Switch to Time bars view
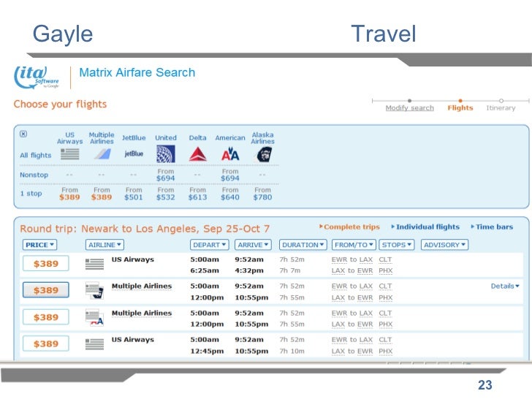Image resolution: width=532 pixels, height=399 pixels. (x=492, y=227)
